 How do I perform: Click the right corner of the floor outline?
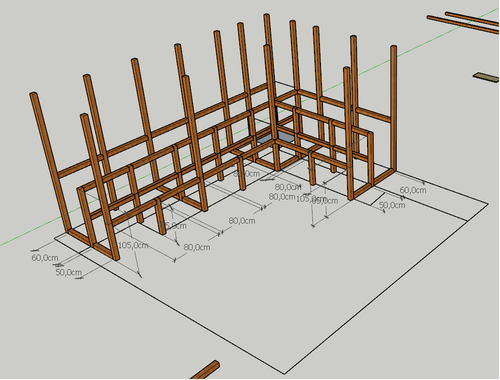point(488,203)
